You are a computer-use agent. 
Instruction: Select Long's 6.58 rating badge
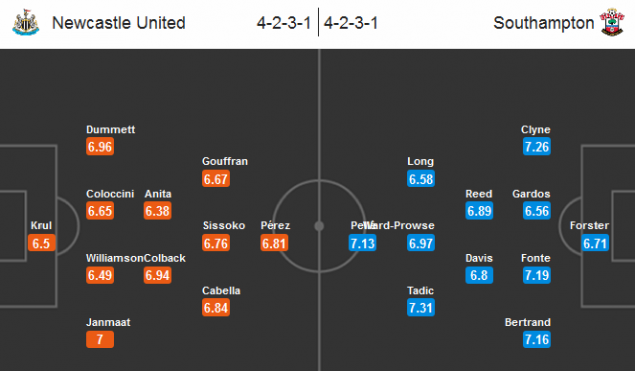coord(421,179)
